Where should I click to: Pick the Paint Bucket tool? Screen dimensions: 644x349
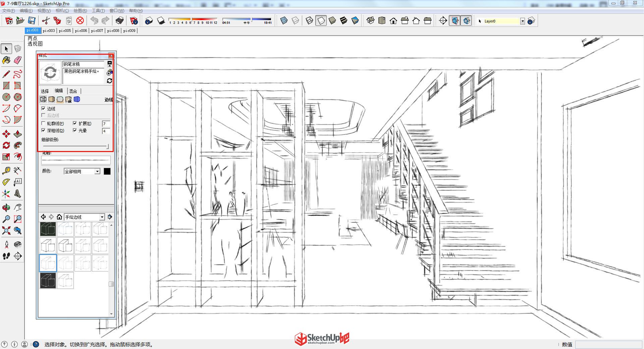click(6, 60)
